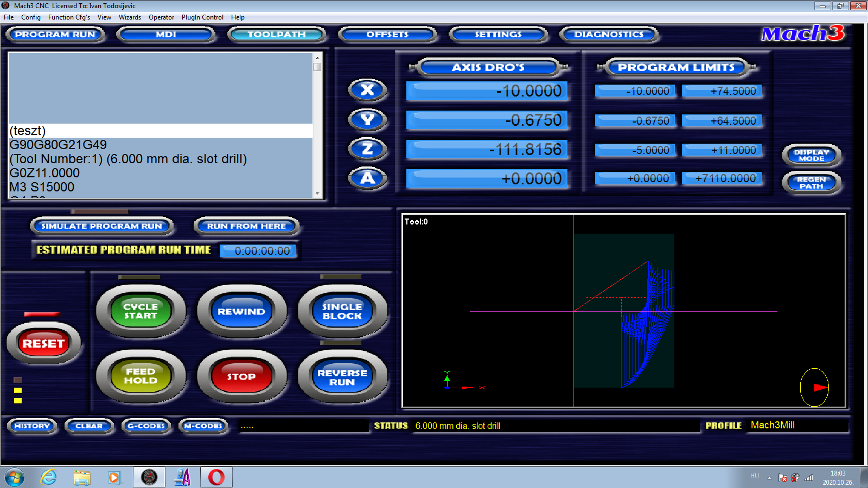Toggle Single Block mode
The image size is (868, 488).
tap(342, 311)
